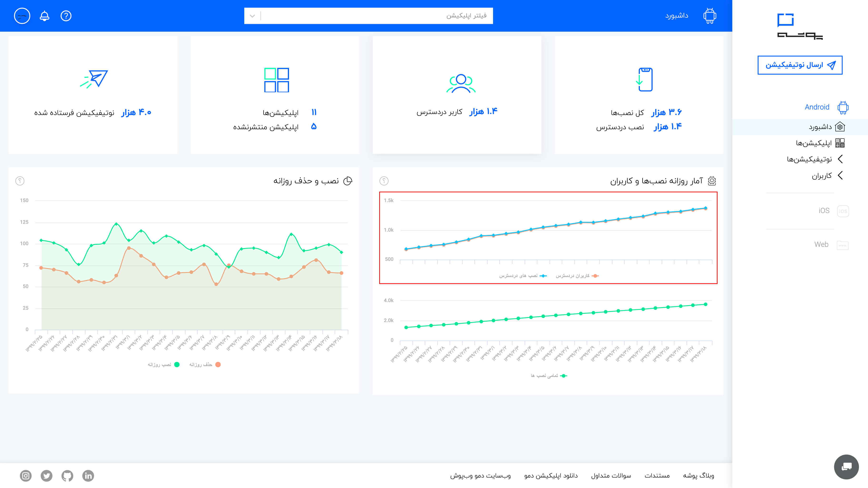Viewport: 868px width, 488px height.
Task: Open the help question mark icon
Action: (66, 16)
